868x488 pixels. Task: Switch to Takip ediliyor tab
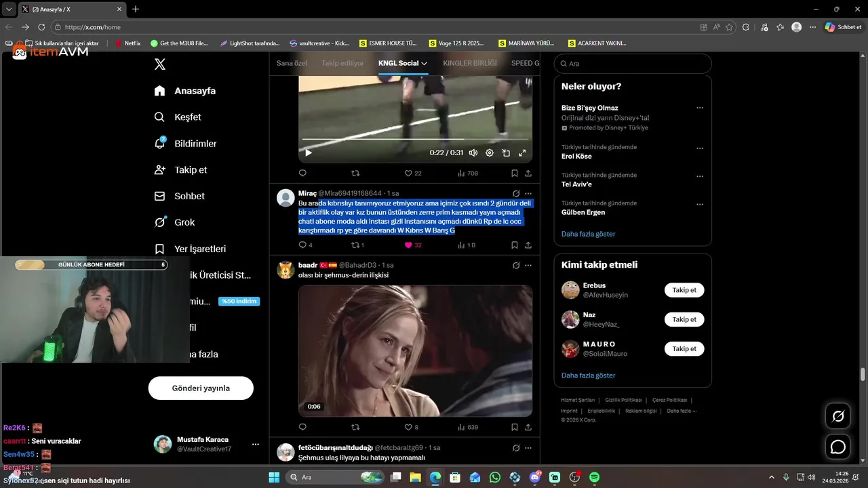pos(342,63)
